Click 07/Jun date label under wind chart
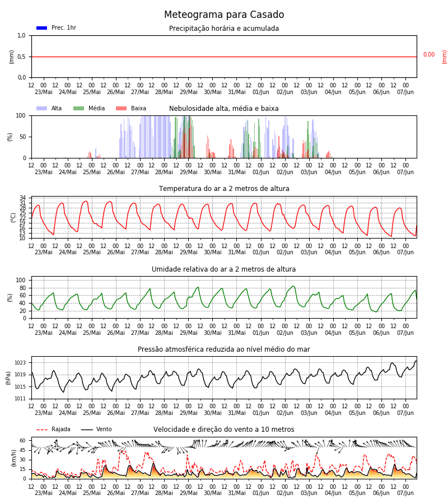This screenshot has width=448, height=504. coord(405,493)
